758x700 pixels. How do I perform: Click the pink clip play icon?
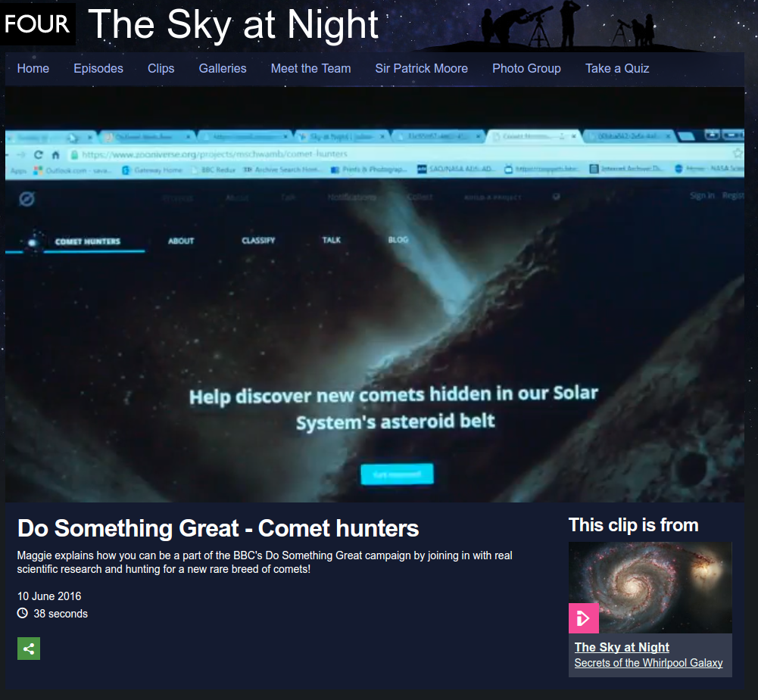click(584, 618)
